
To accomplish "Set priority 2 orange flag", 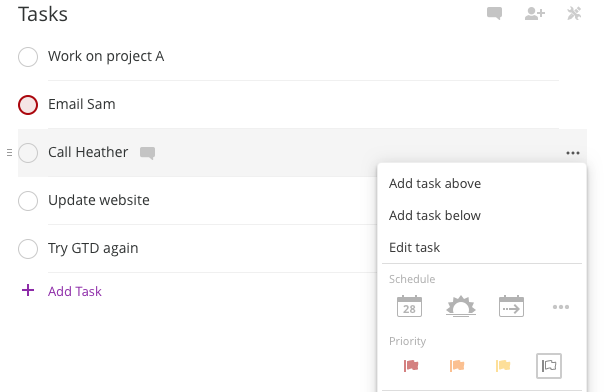I will [457, 365].
